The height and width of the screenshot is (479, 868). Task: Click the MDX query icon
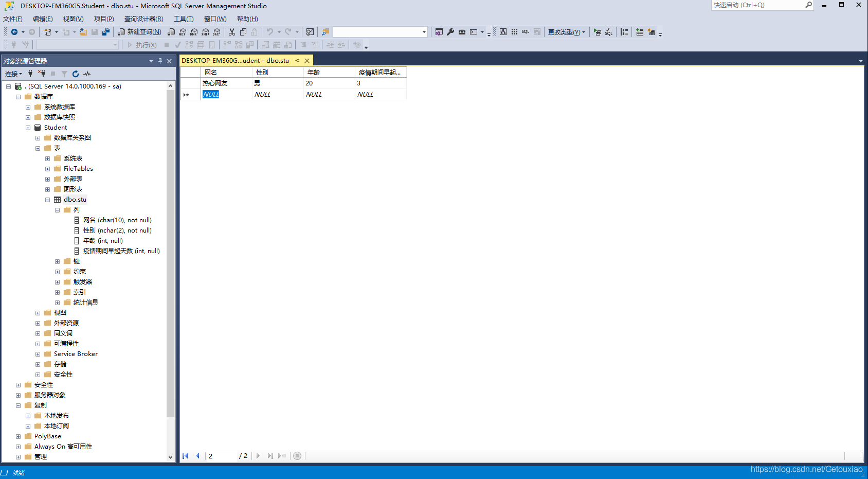pos(183,32)
